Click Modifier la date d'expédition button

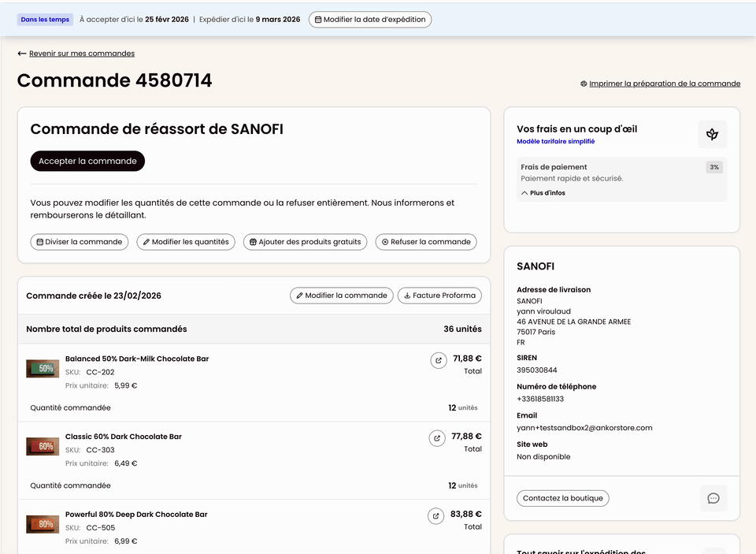[x=370, y=20]
